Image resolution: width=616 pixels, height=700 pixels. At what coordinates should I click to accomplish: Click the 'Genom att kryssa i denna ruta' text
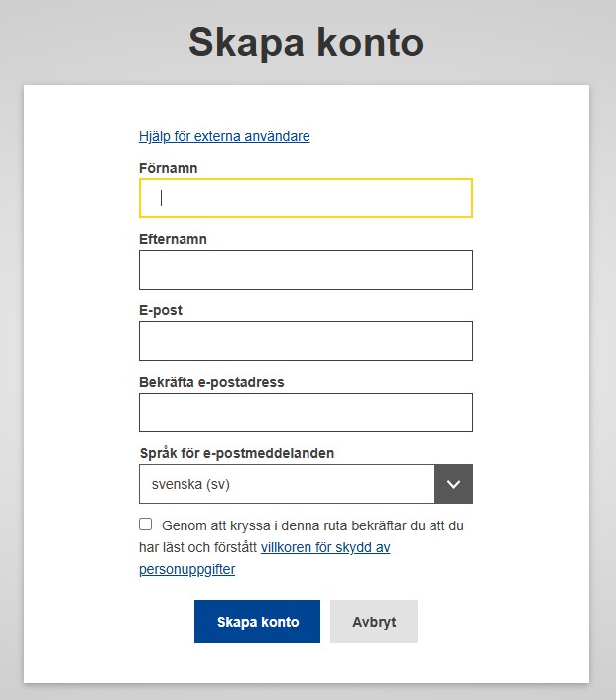pos(248,525)
